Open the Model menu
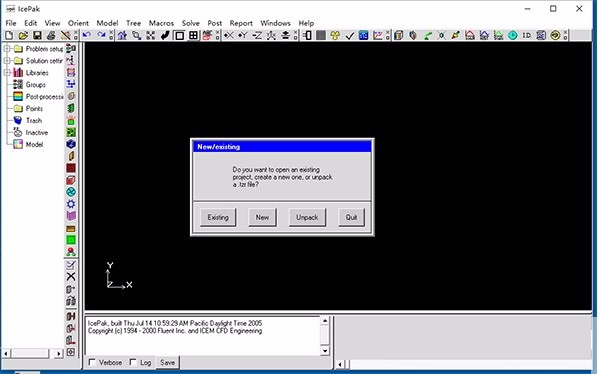Image resolution: width=598 pixels, height=374 pixels. click(x=107, y=23)
